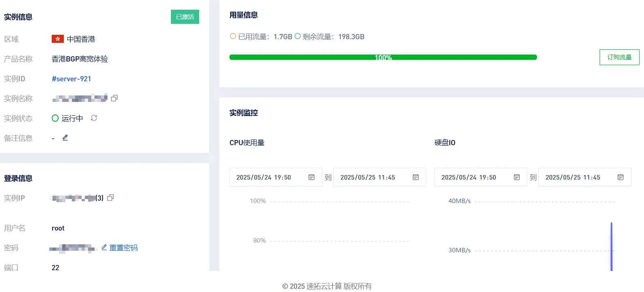Screen dimensions: 644x292
Task: Open the #server-921 instance ID link
Action: click(72, 79)
